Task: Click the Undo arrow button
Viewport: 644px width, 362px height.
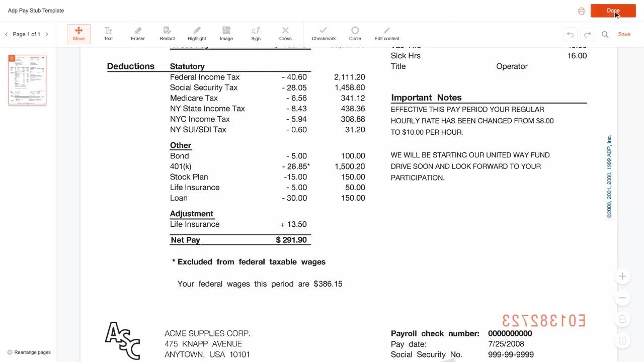Action: pyautogui.click(x=570, y=34)
